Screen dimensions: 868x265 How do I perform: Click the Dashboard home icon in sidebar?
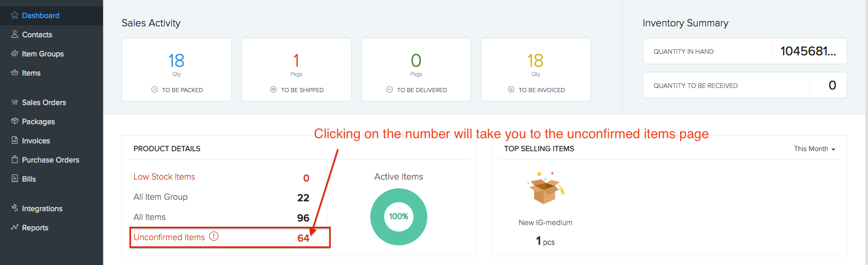click(x=14, y=16)
